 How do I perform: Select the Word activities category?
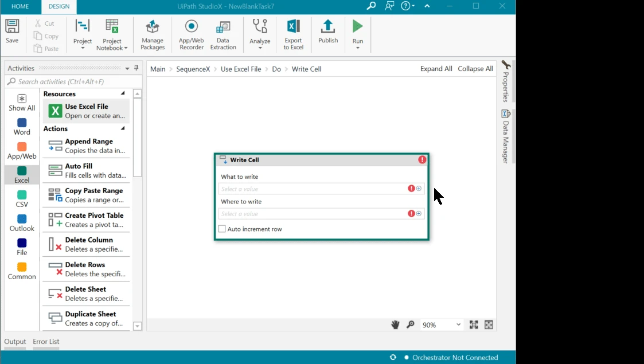pyautogui.click(x=22, y=127)
